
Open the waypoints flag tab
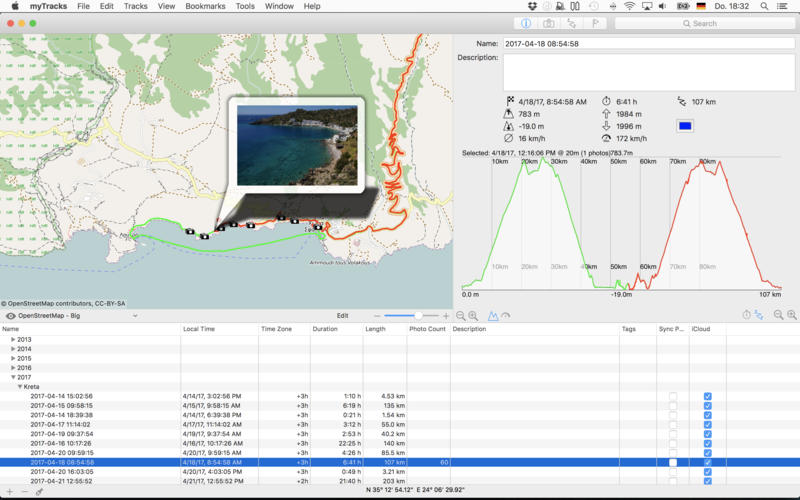[x=596, y=23]
